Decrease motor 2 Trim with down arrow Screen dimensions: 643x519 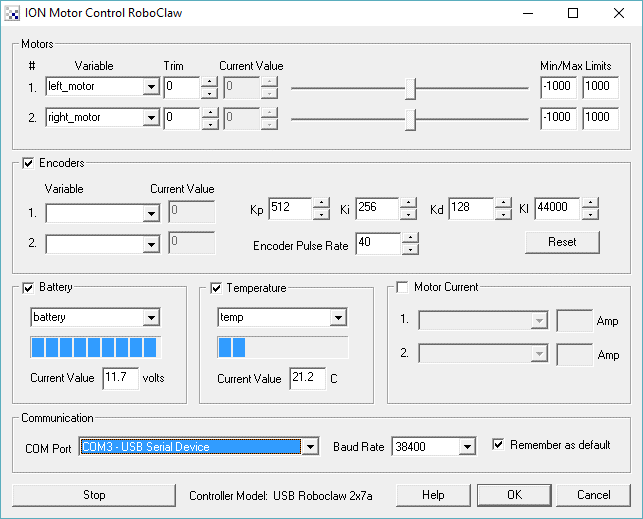click(x=209, y=124)
